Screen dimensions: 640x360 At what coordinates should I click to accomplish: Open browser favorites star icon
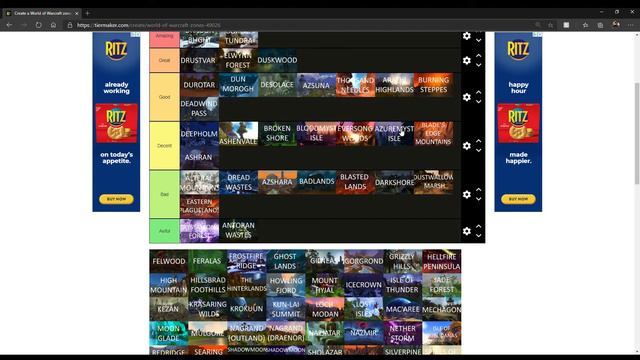coord(585,25)
